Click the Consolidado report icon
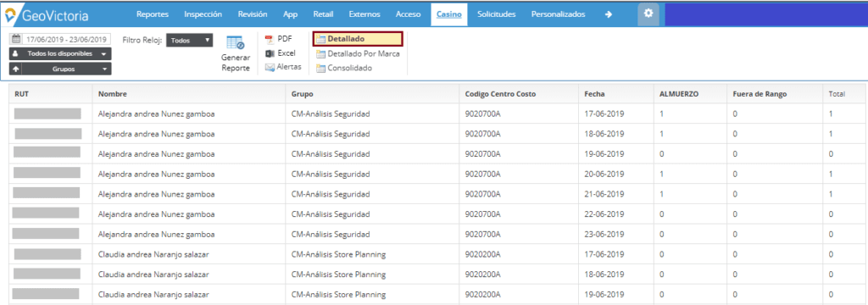The width and height of the screenshot is (868, 305). (x=321, y=69)
